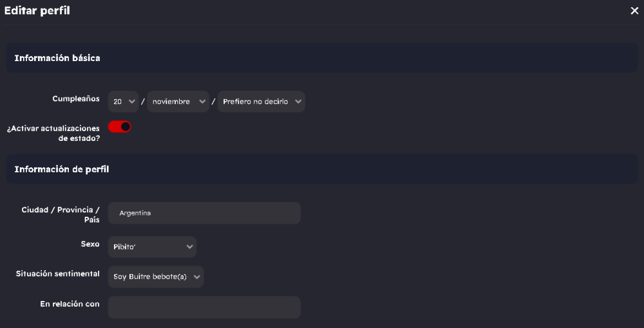Focus the empty 'En relación con' field
This screenshot has width=644, height=328.
tap(204, 307)
